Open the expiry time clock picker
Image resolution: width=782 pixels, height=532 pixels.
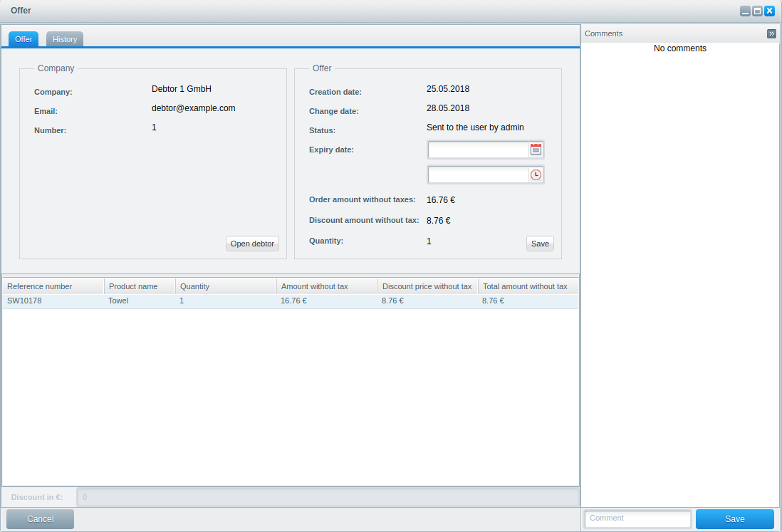536,174
